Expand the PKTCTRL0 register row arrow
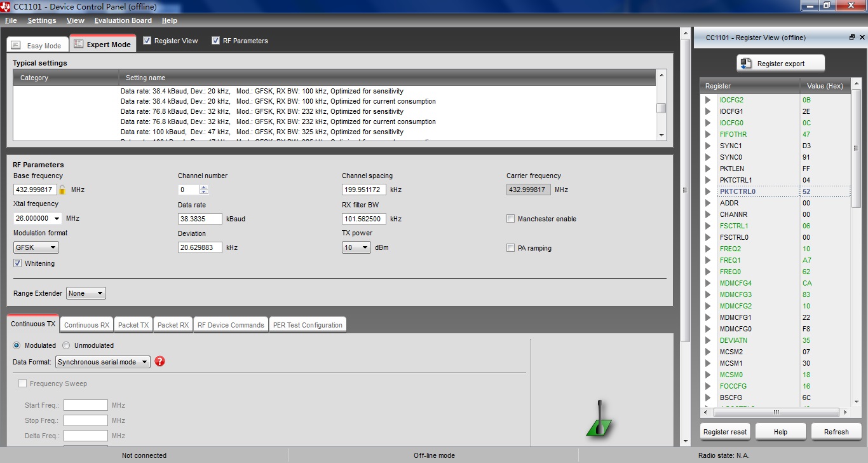 708,191
